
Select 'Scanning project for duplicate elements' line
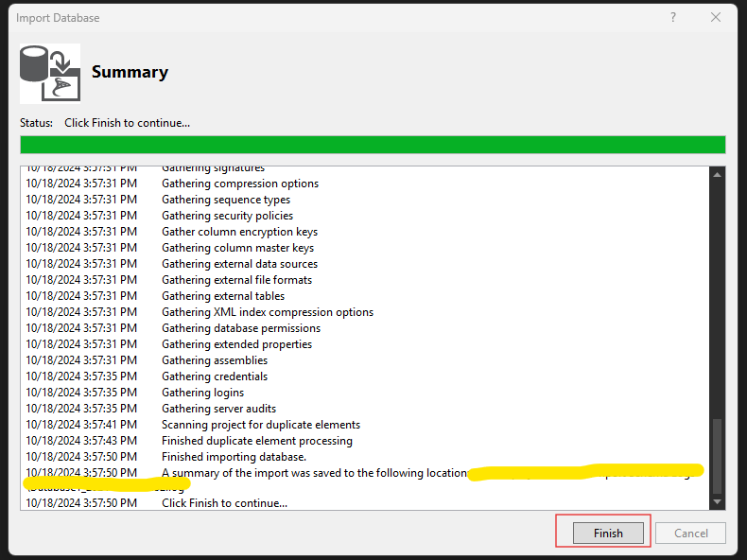click(261, 425)
